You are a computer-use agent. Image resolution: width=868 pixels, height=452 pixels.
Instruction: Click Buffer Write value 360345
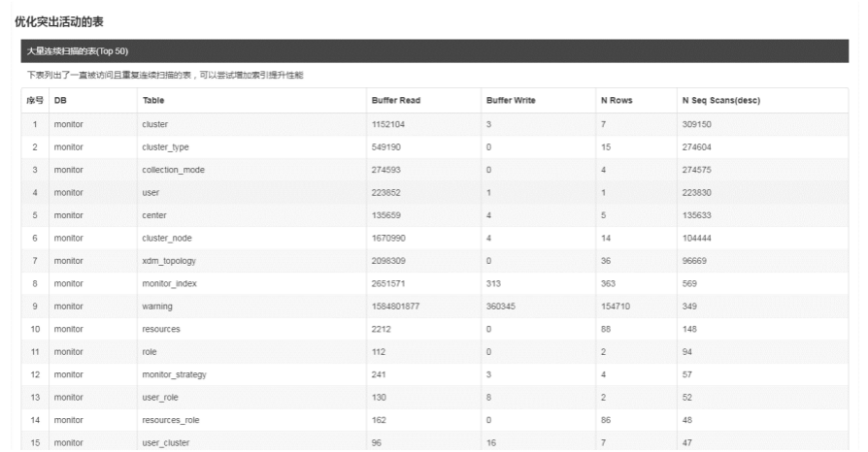500,306
